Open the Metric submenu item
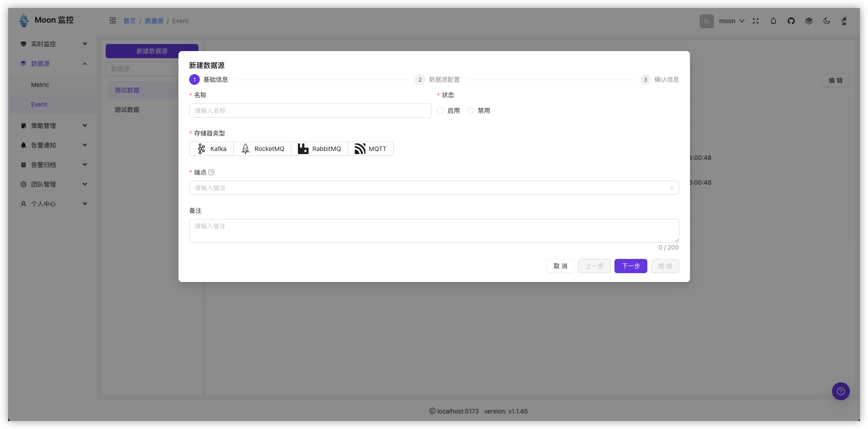The width and height of the screenshot is (868, 429). pyautogui.click(x=53, y=85)
